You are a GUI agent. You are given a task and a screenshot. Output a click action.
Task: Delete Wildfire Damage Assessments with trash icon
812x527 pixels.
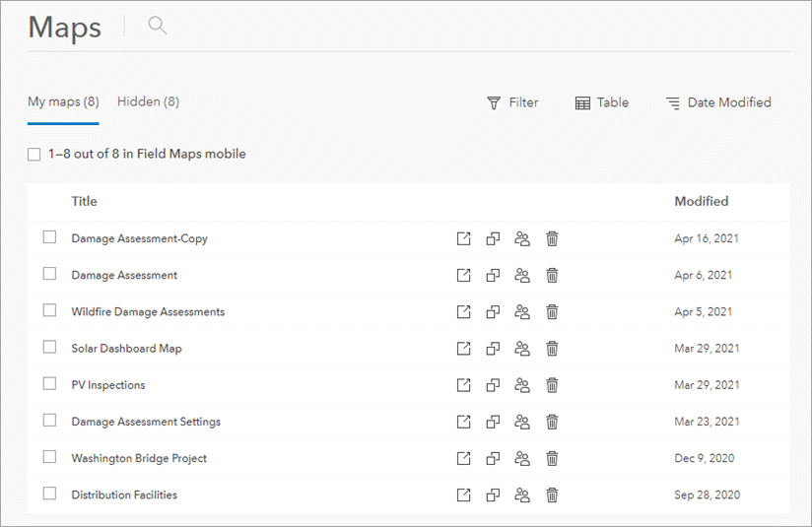[x=552, y=311]
